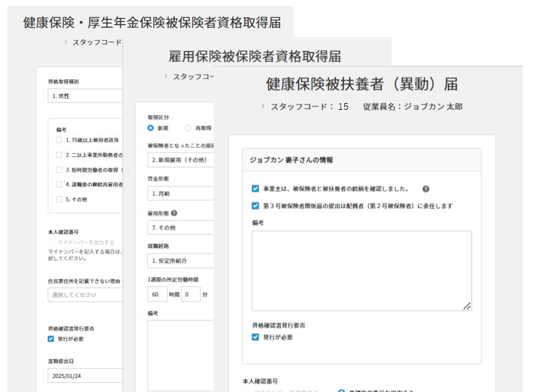Check the 70歳以上被用者該当 checkbox

(59, 140)
